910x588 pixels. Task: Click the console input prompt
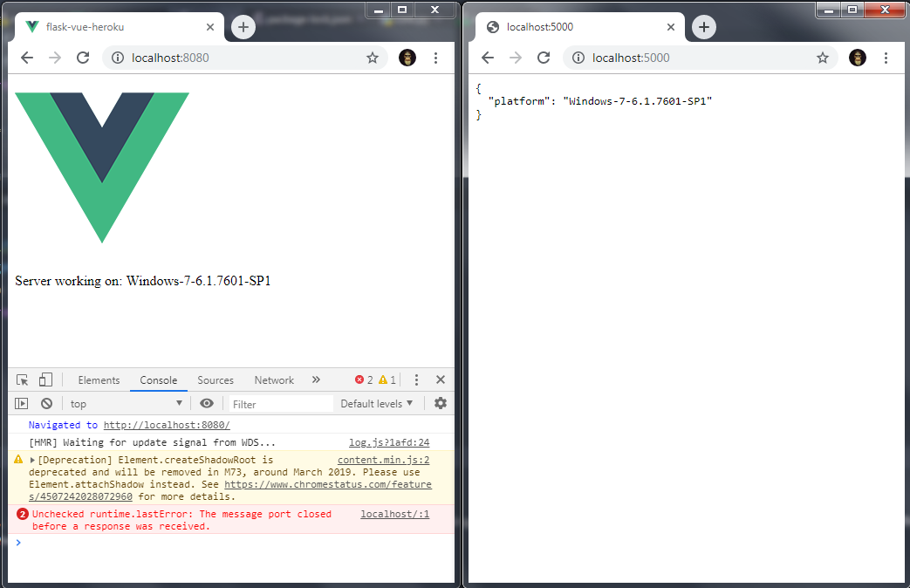point(232,543)
